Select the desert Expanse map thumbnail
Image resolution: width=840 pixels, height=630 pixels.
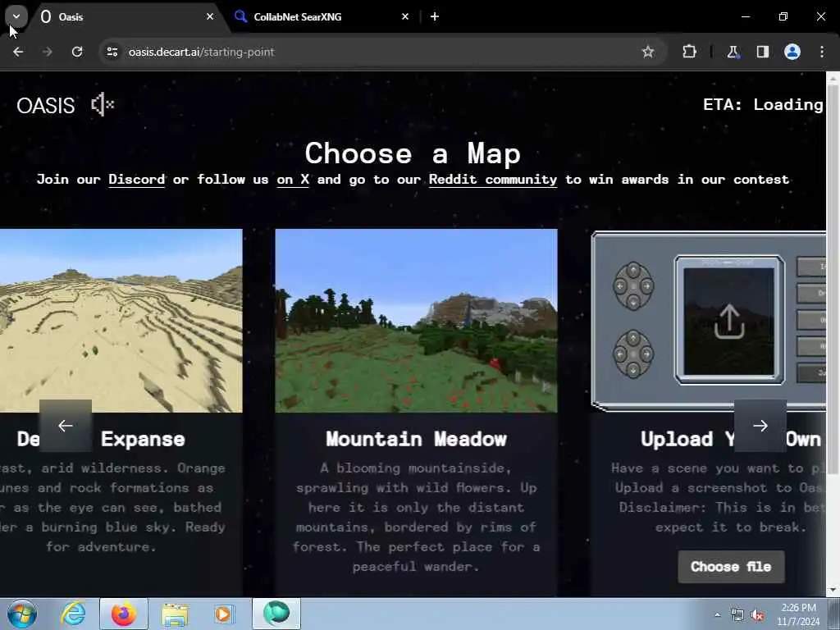121,321
